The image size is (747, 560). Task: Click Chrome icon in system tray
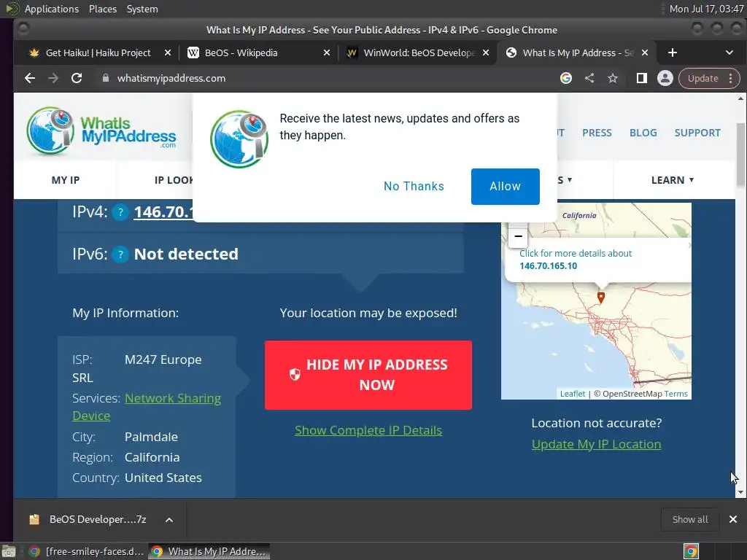pyautogui.click(x=691, y=551)
